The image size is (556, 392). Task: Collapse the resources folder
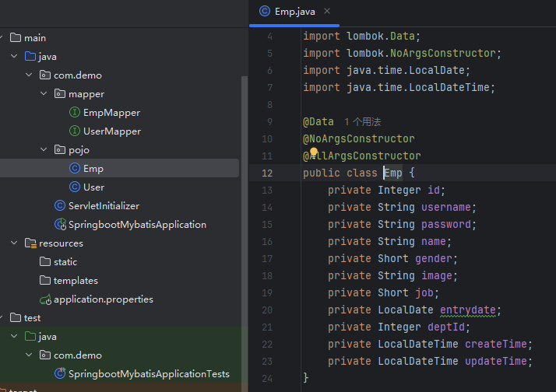coord(14,243)
